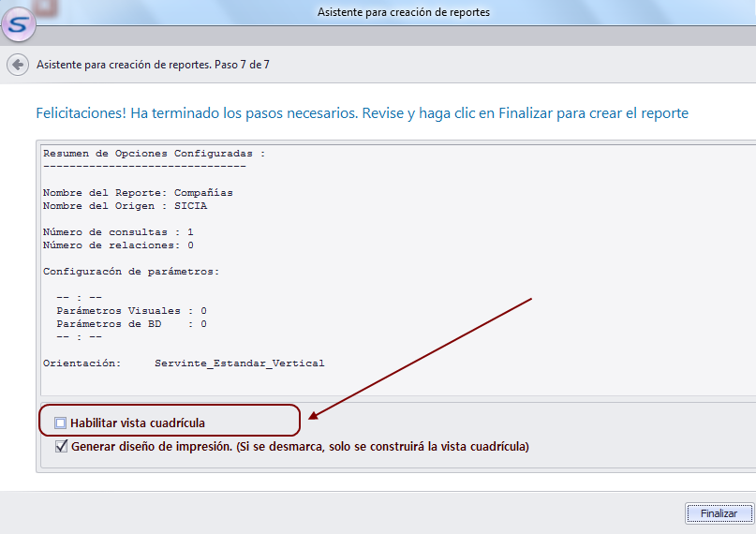Click the Orientación Servinte_Estandar_Vertical line
Screen dimensions: 756x534
point(184,363)
